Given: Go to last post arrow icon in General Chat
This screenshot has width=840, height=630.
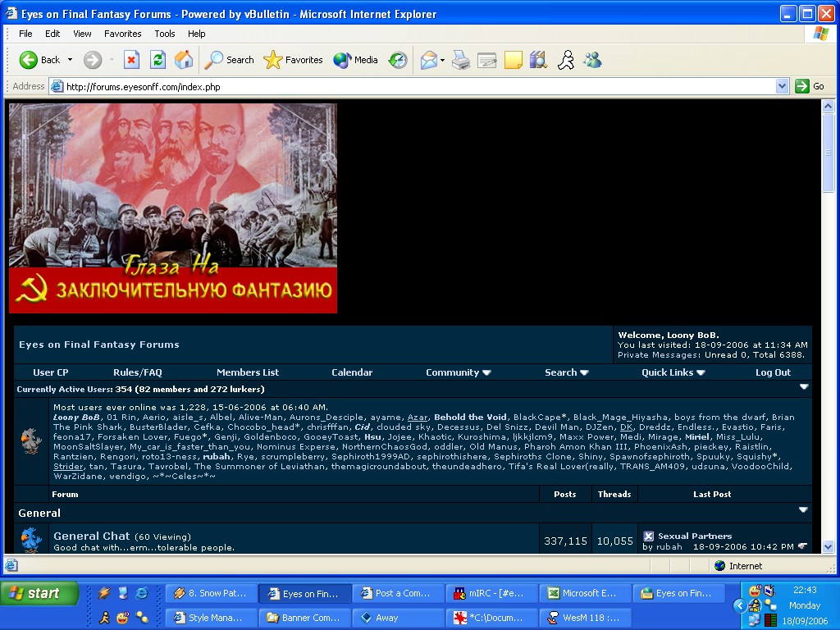Looking at the screenshot, I should (x=802, y=546).
